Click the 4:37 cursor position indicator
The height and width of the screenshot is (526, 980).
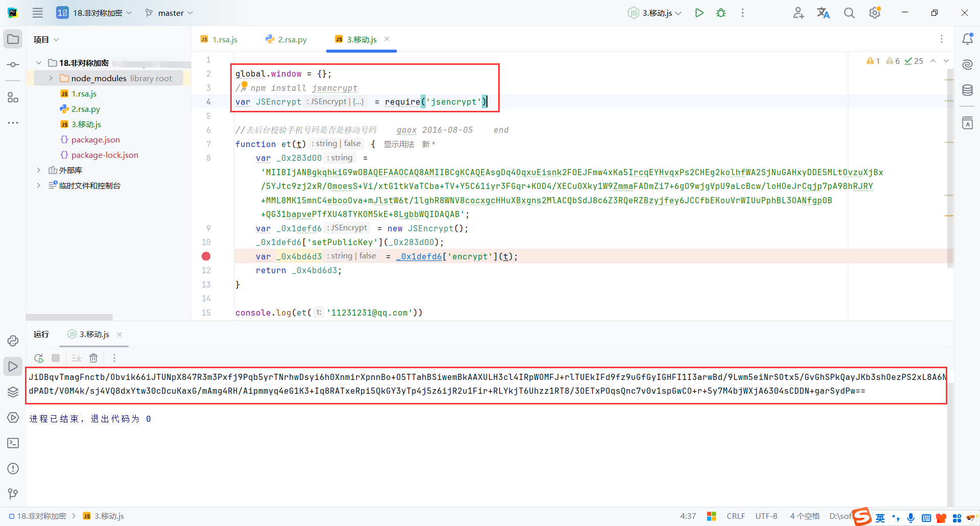point(688,516)
